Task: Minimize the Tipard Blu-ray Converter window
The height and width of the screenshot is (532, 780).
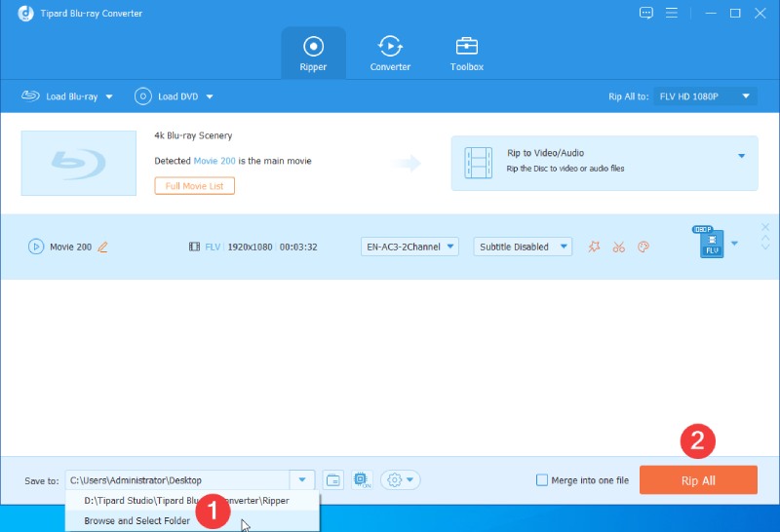Action: tap(711, 13)
